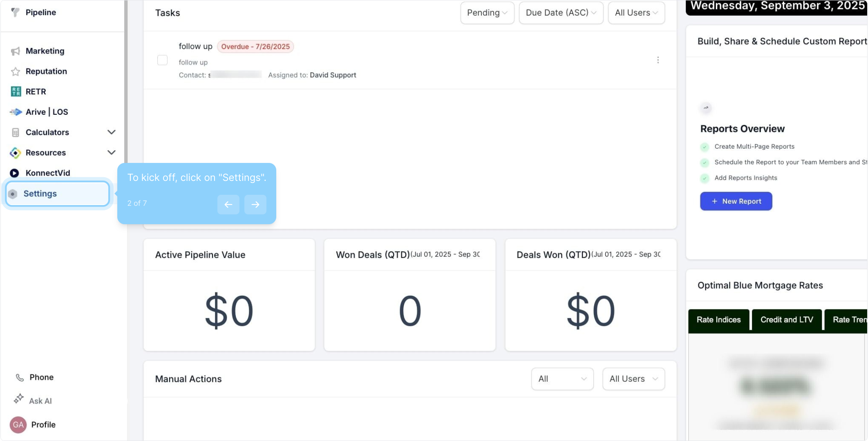Go to next tour step arrow
Screen dimensions: 868x441
(255, 205)
